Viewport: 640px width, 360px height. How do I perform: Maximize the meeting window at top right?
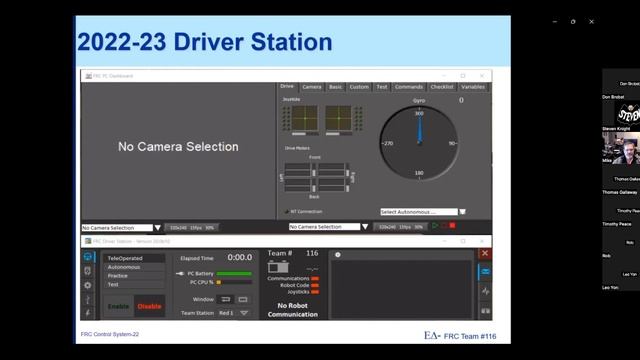573,22
